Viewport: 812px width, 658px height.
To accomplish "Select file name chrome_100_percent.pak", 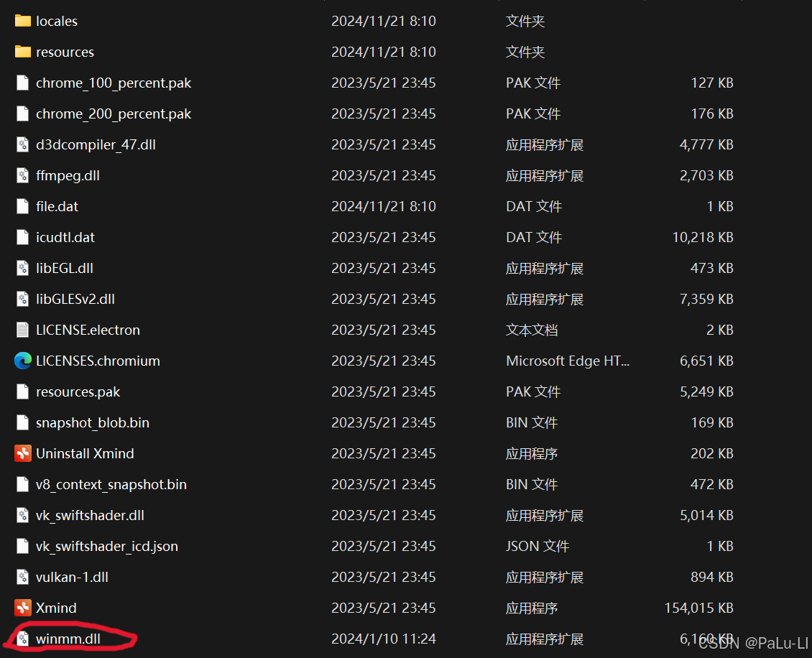I will pyautogui.click(x=114, y=83).
